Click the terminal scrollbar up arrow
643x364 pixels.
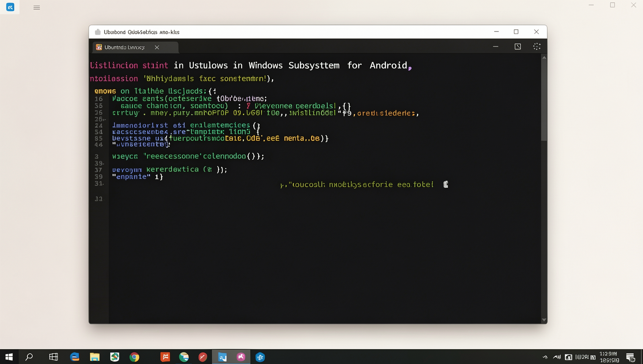coord(544,57)
